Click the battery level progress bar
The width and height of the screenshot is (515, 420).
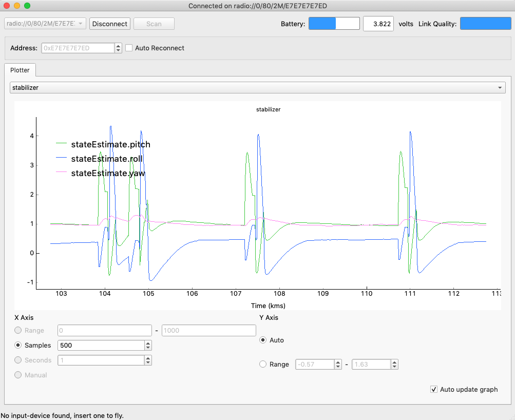point(334,24)
